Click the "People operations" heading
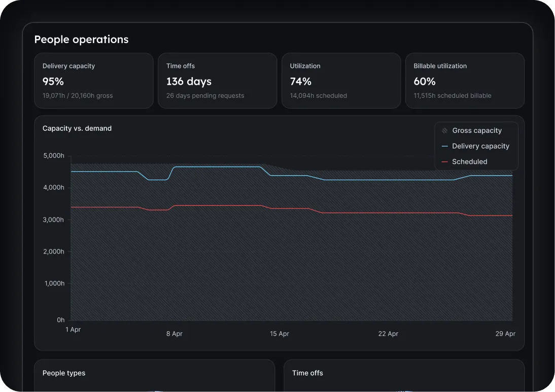 pyautogui.click(x=81, y=39)
